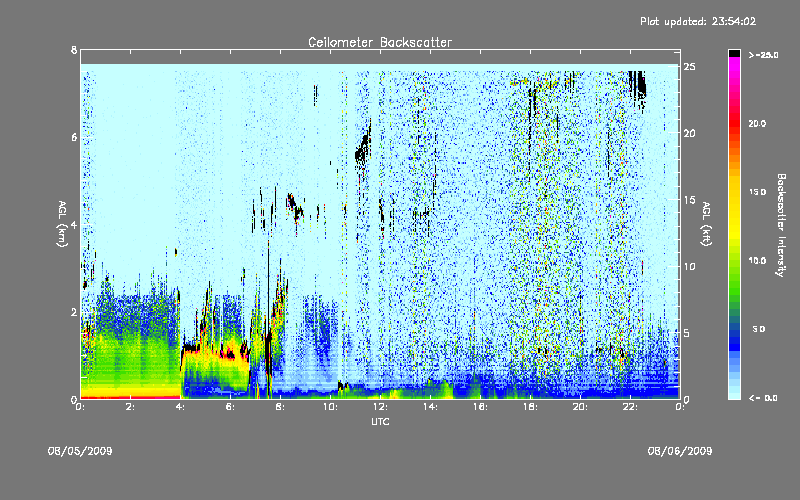Click the red surface layer between 0 and 4 UTC
The image size is (800, 500).
pos(130,396)
